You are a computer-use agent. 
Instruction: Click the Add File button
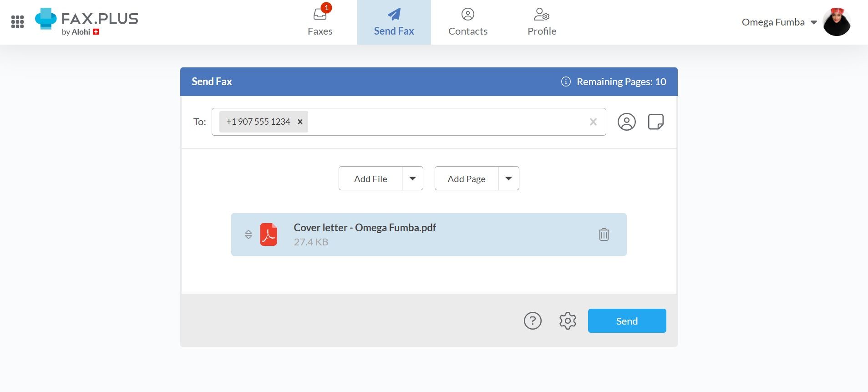(371, 178)
